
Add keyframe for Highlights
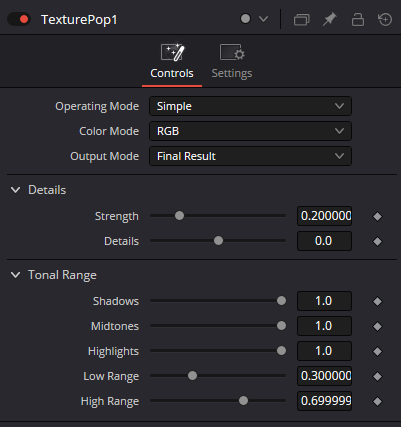click(377, 351)
